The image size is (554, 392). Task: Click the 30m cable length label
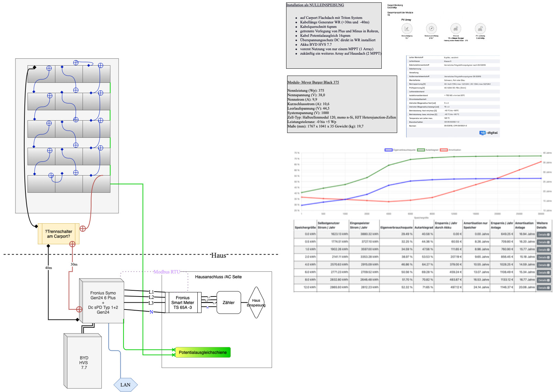tap(74, 264)
